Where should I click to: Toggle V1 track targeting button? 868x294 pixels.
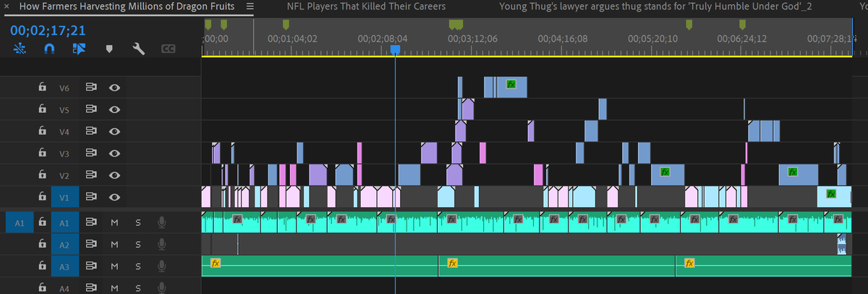(64, 196)
